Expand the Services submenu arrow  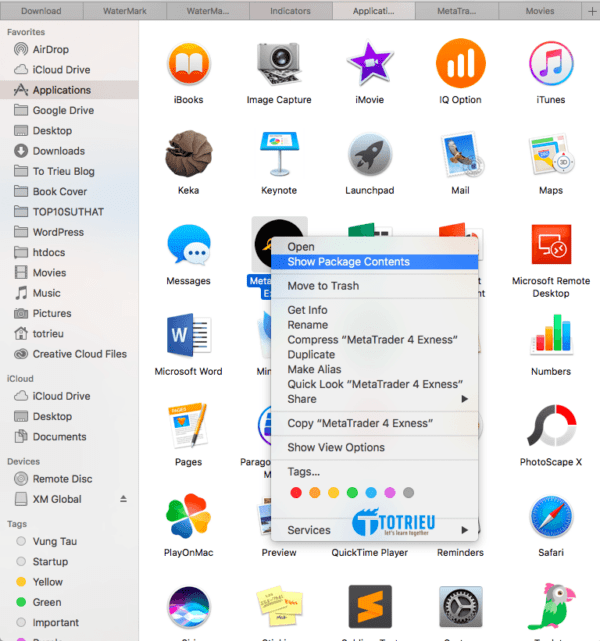(464, 530)
